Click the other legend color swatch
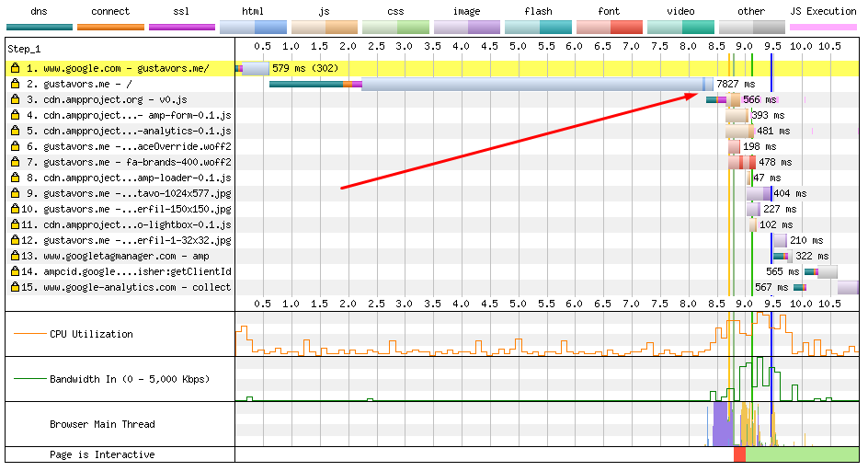The image size is (868, 471). [x=752, y=28]
